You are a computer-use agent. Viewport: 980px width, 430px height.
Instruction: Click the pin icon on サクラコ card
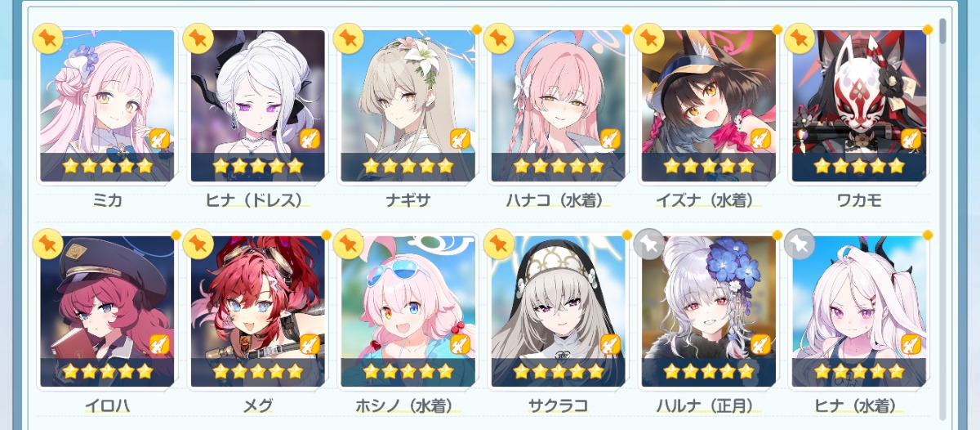[498, 244]
